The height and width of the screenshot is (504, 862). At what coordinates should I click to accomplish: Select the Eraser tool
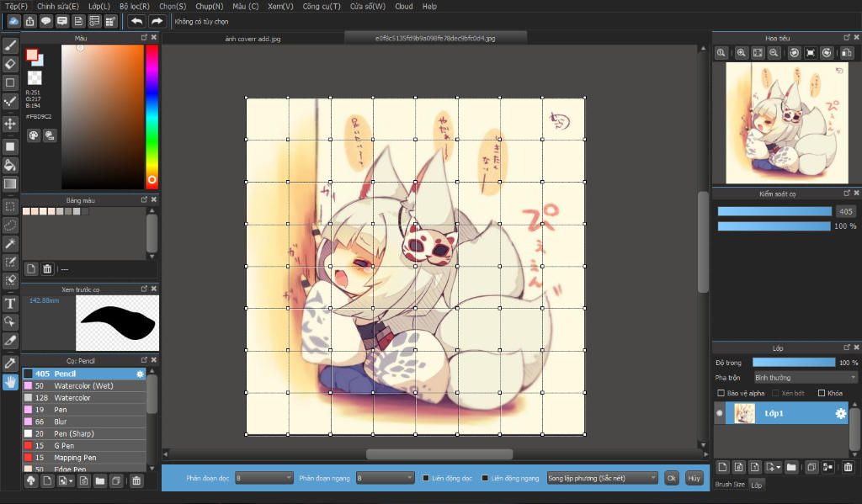pyautogui.click(x=10, y=64)
